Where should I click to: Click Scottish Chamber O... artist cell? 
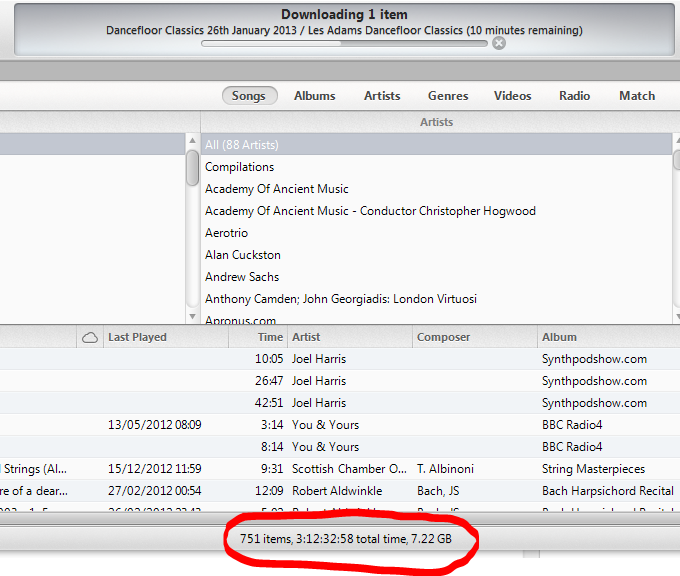click(349, 469)
